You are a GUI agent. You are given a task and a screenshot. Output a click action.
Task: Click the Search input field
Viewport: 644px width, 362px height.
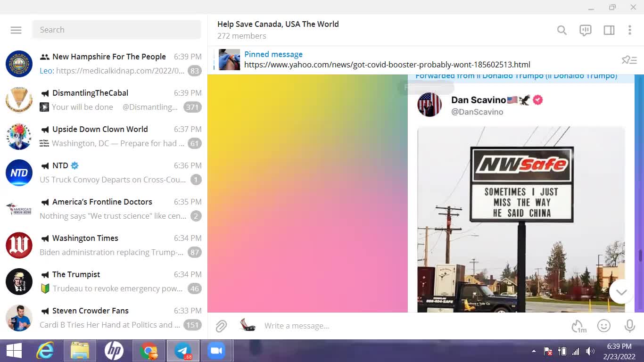coord(116,30)
